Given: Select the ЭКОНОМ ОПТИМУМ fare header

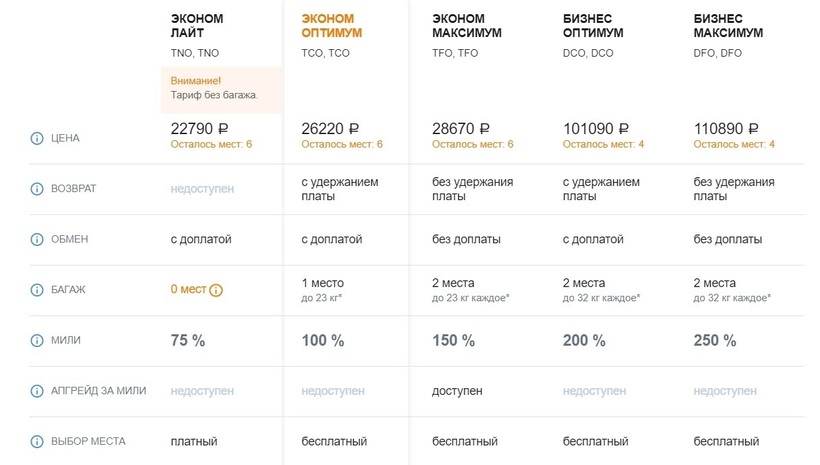Looking at the screenshot, I should tap(331, 26).
